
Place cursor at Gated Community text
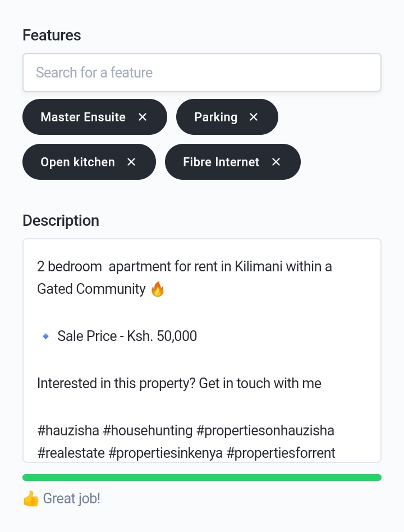tap(91, 289)
